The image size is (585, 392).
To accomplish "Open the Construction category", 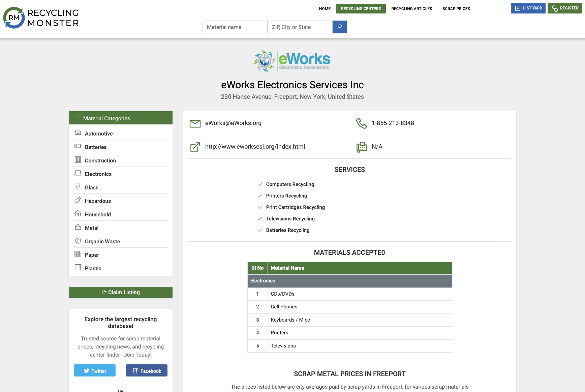I will coord(100,160).
